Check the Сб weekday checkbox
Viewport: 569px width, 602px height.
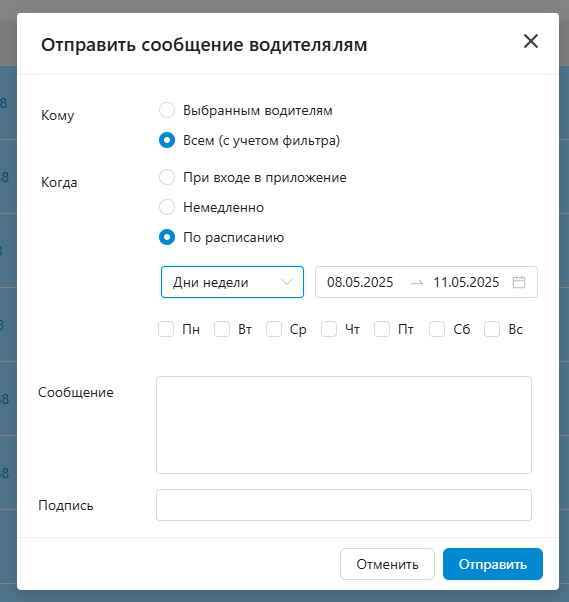pyautogui.click(x=437, y=329)
